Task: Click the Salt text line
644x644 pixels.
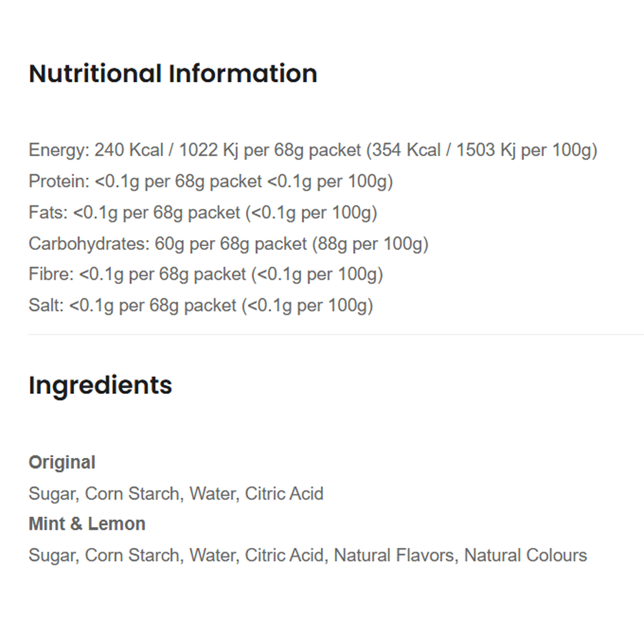Action: 201,305
